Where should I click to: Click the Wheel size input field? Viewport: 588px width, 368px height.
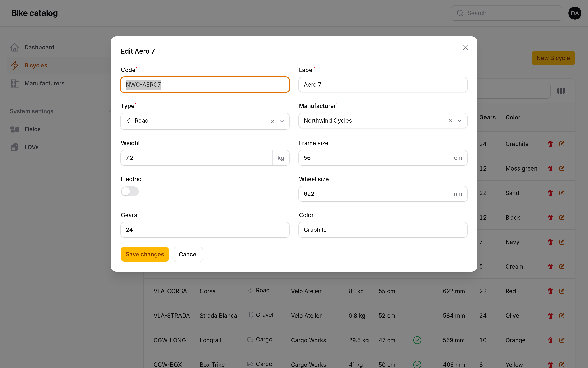pyautogui.click(x=373, y=194)
